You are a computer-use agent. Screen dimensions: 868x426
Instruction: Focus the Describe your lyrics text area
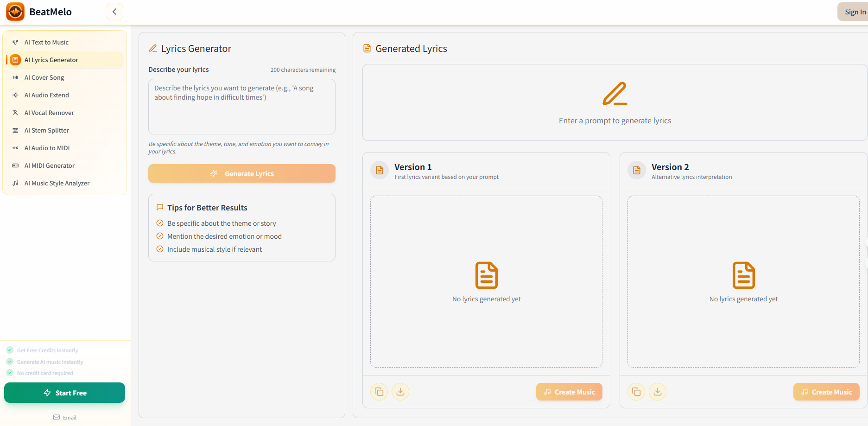point(242,107)
